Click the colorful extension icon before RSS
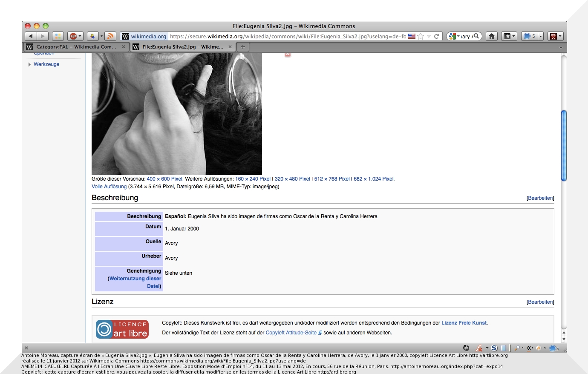 point(92,36)
